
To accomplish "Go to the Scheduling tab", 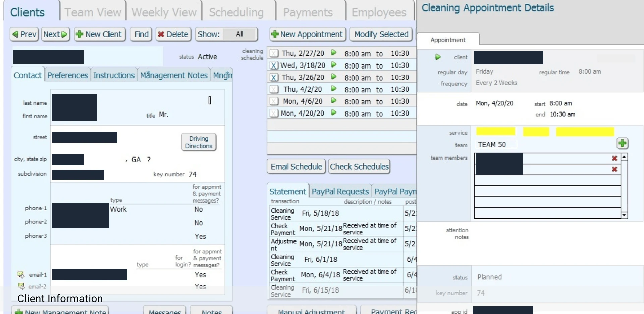I will click(236, 12).
